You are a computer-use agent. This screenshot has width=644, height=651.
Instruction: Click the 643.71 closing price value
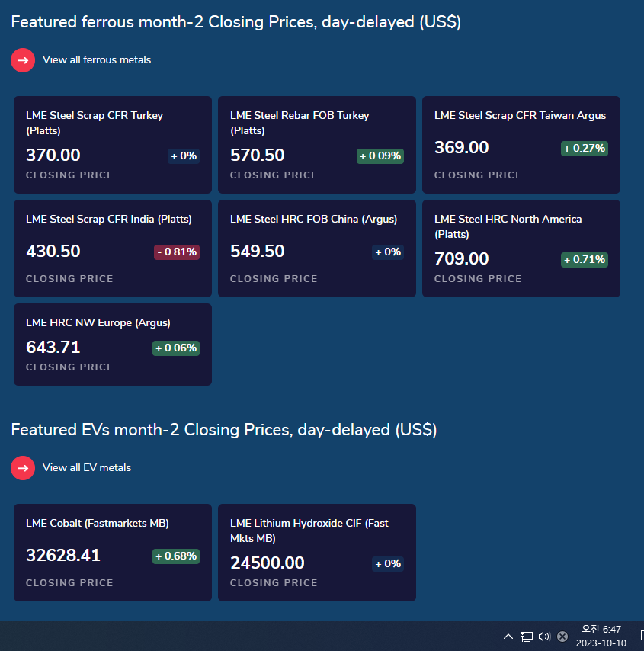click(x=53, y=348)
